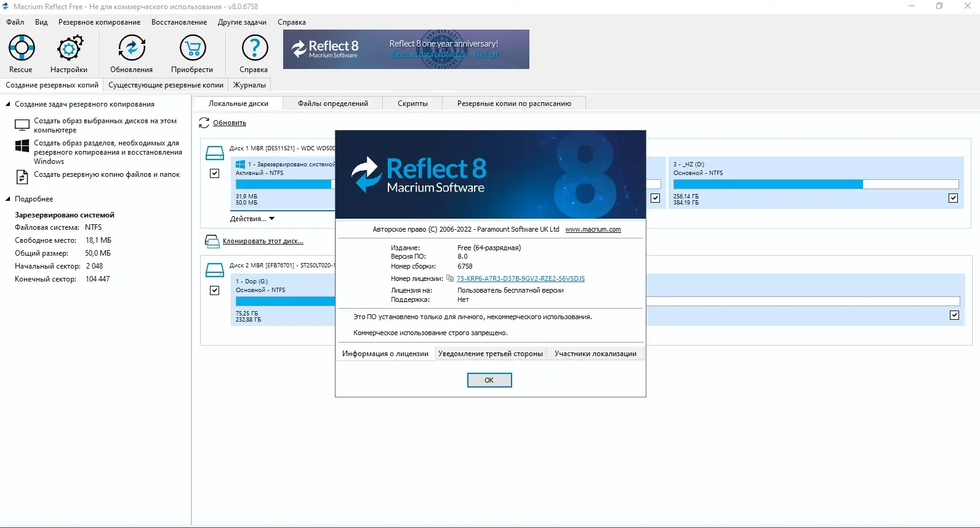Click the usage bar of Зарезервировано системой partition

285,184
